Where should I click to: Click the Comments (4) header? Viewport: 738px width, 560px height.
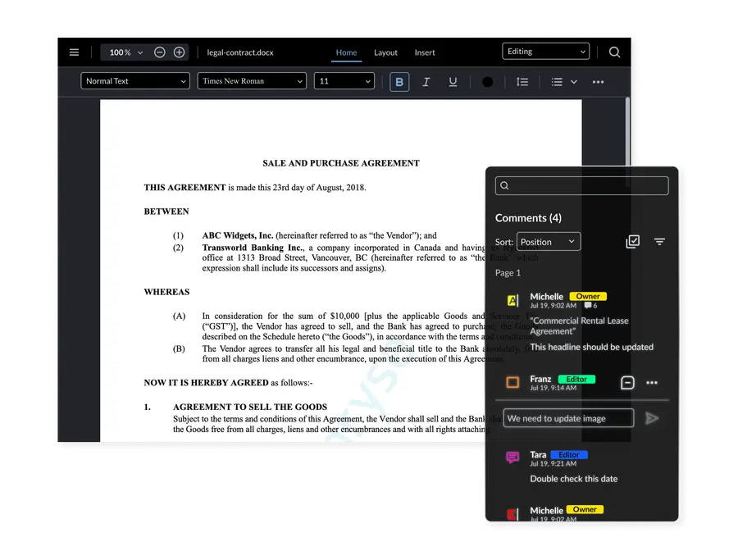528,218
